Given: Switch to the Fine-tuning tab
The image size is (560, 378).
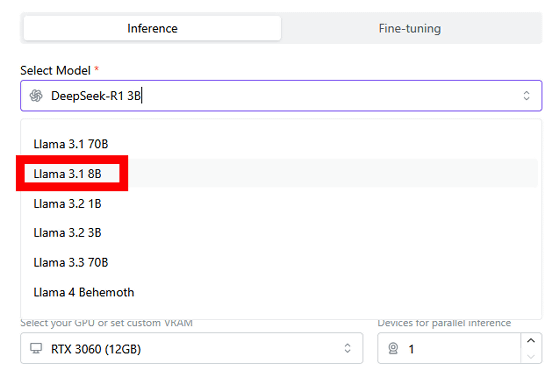Looking at the screenshot, I should (410, 28).
